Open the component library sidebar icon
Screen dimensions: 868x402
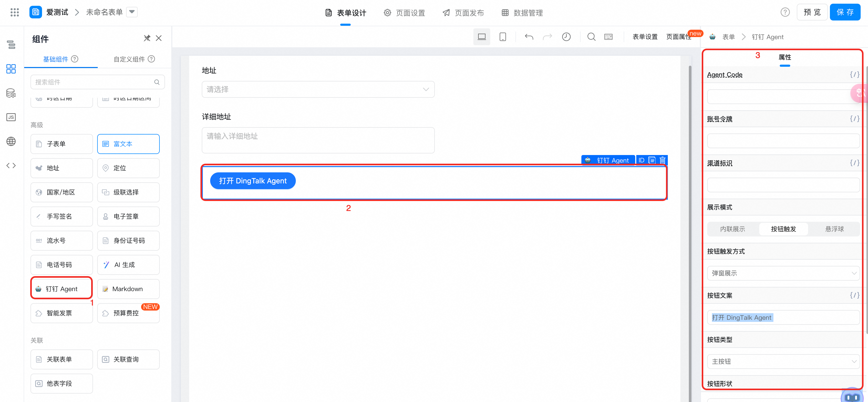(x=11, y=69)
